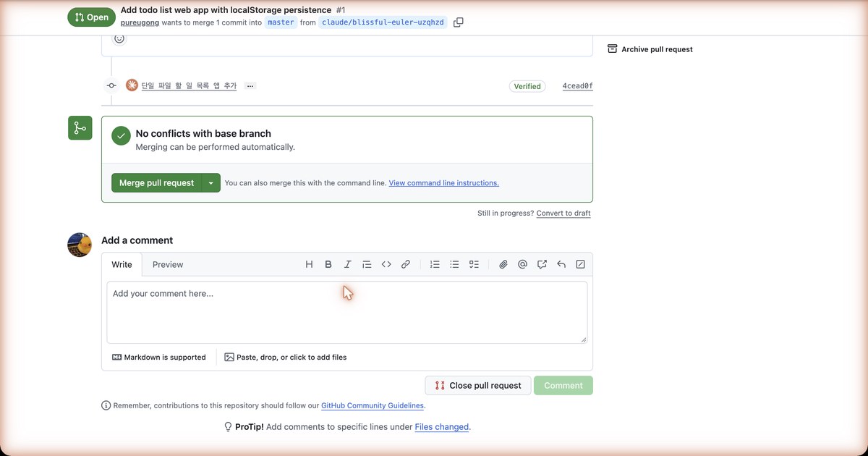Apply italic formatting in comment toolbar
This screenshot has width=868, height=456.
(347, 264)
